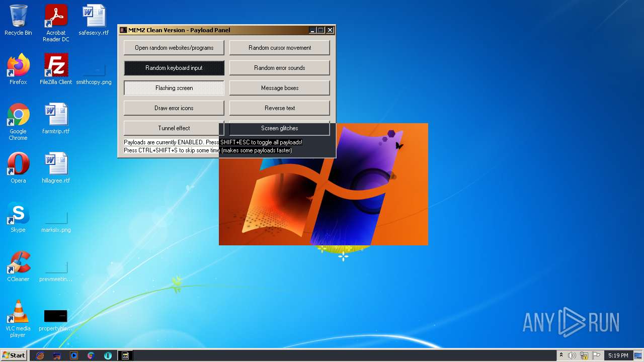This screenshot has height=362, width=644.
Task: Click the Start button
Action: [x=14, y=355]
